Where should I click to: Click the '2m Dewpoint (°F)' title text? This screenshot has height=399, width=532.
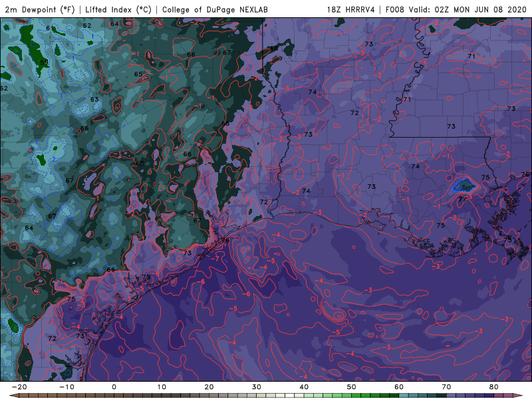pos(40,9)
